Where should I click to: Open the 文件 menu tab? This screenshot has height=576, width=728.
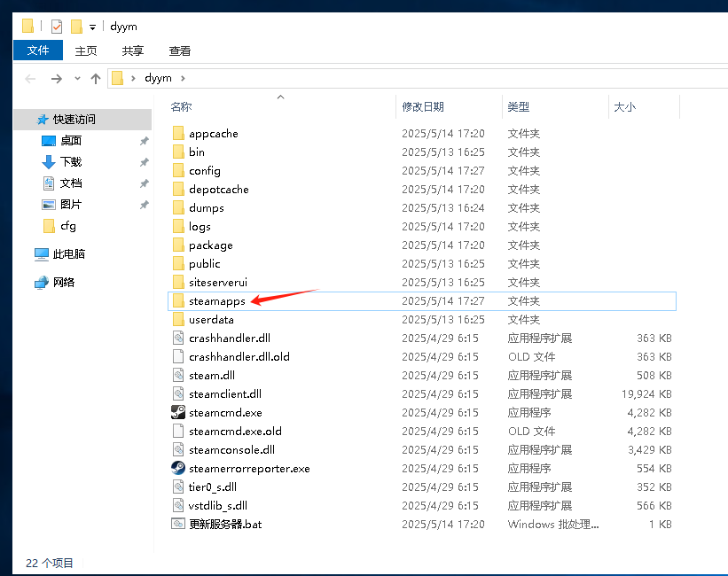(x=38, y=51)
